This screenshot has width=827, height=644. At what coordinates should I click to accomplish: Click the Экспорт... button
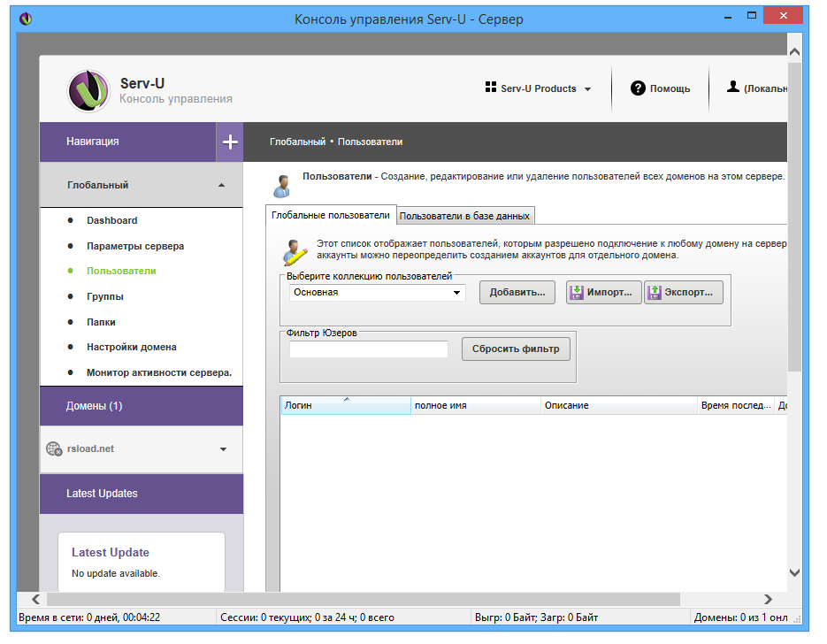pos(683,292)
